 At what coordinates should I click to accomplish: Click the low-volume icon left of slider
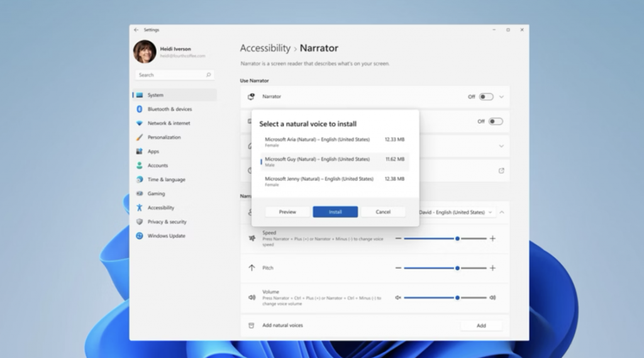[398, 298]
